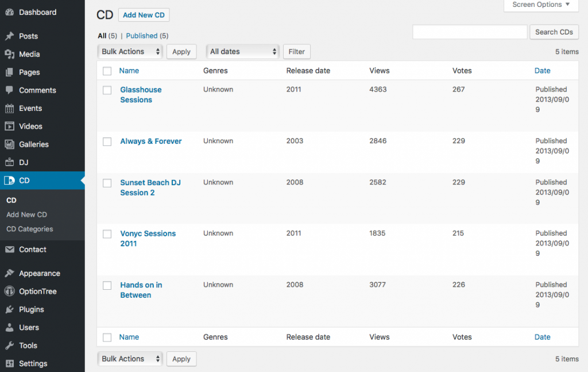Check the select-all checkbox in the table header
Image resolution: width=588 pixels, height=372 pixels.
point(107,70)
